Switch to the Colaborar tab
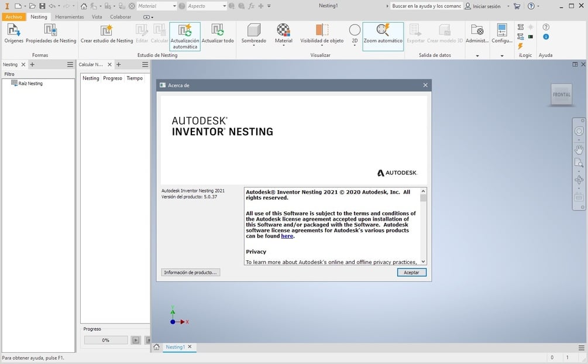Viewport: 588px width, 364px height. 121,17
